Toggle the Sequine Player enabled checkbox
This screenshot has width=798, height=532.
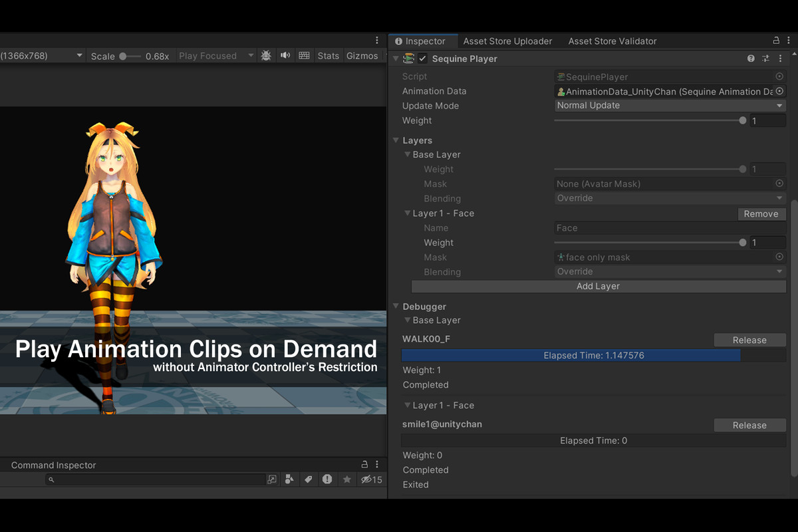422,59
